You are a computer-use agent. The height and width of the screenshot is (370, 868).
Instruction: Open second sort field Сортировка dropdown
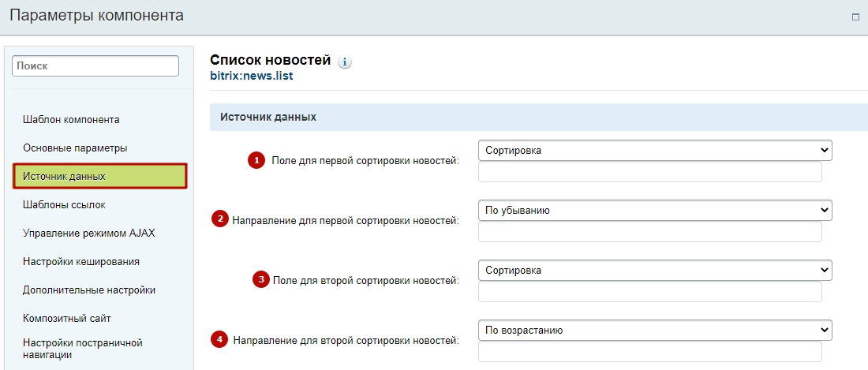coord(655,271)
